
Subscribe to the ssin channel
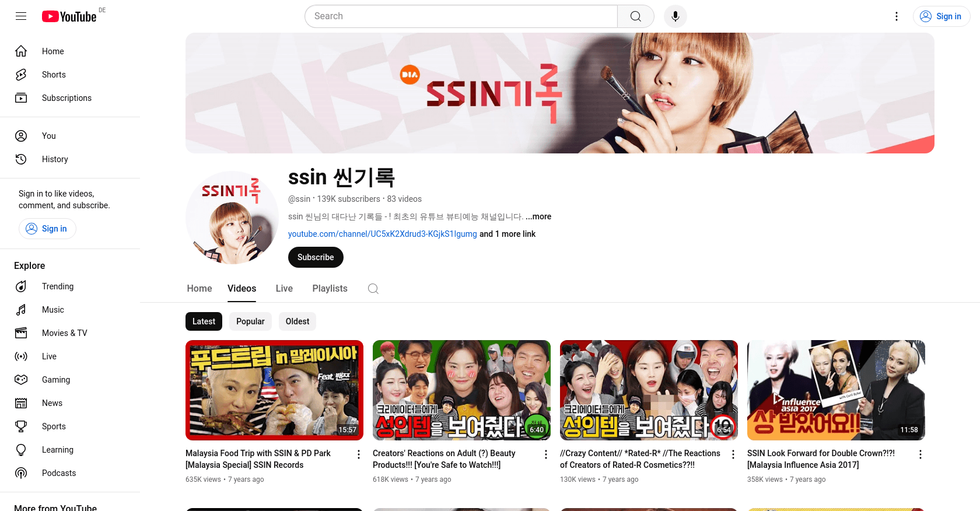316,257
